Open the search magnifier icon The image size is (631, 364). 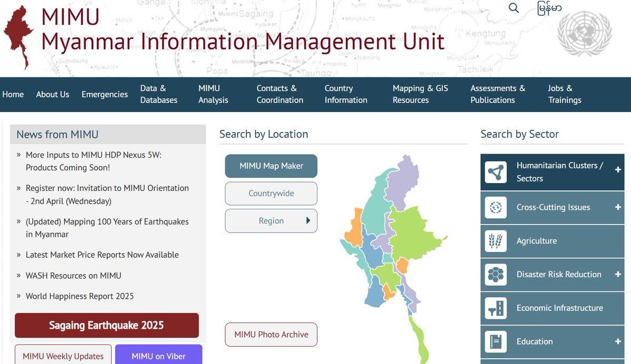click(x=514, y=8)
